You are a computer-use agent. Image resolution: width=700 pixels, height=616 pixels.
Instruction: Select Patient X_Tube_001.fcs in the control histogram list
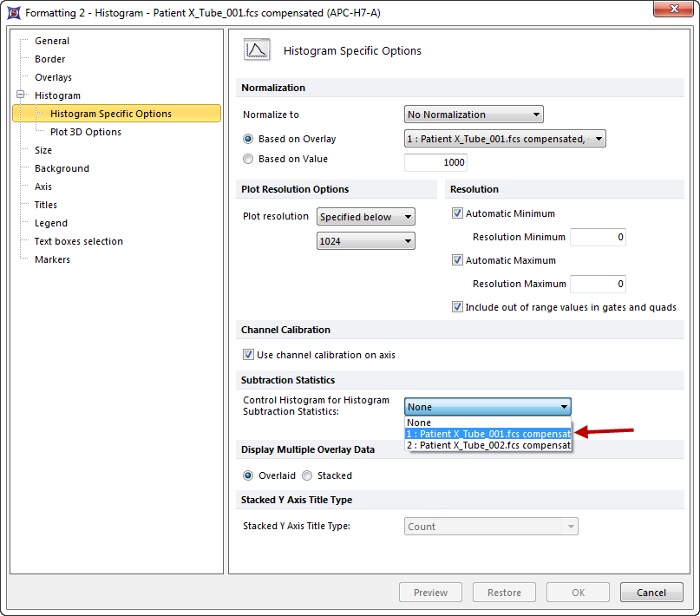click(487, 434)
